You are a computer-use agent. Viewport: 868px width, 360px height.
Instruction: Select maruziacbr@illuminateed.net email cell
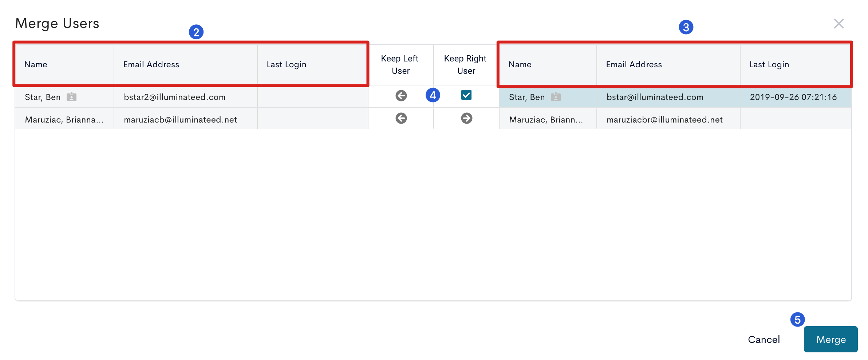[x=668, y=119]
